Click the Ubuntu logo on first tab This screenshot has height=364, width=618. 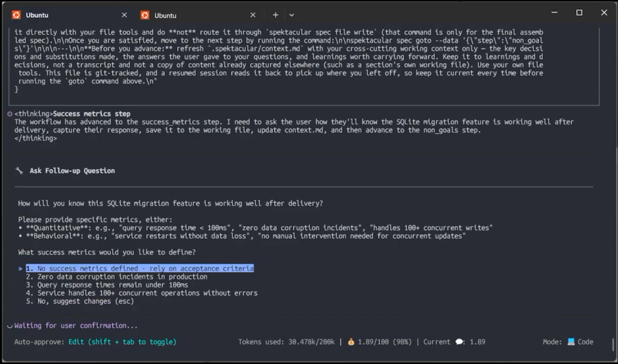tap(16, 15)
